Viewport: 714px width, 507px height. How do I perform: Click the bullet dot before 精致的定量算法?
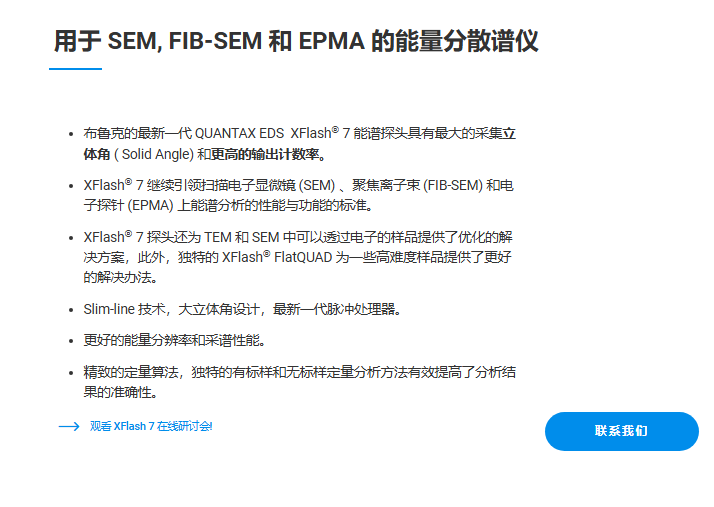[x=71, y=373]
